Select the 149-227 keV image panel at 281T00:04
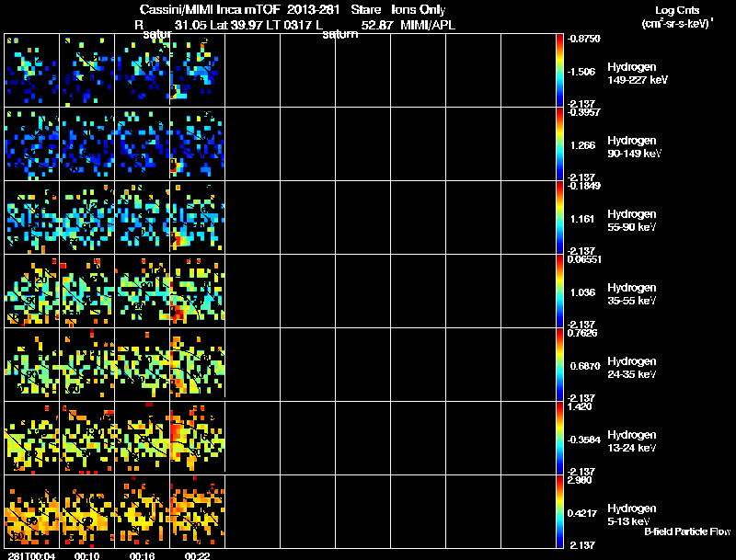 32,71
